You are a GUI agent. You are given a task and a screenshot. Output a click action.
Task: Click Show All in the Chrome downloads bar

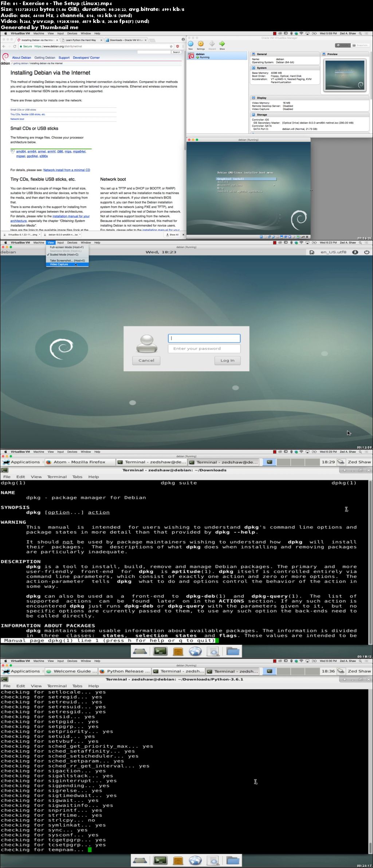click(x=173, y=235)
